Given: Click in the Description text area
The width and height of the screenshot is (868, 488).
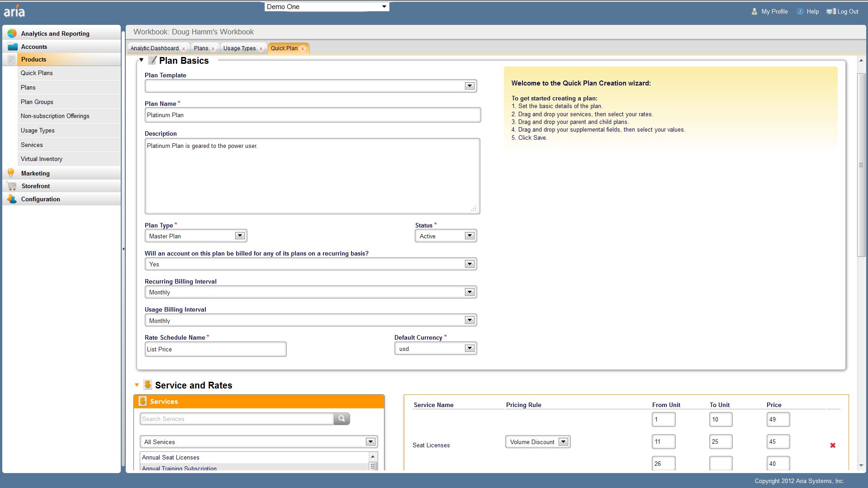Looking at the screenshot, I should [x=312, y=176].
